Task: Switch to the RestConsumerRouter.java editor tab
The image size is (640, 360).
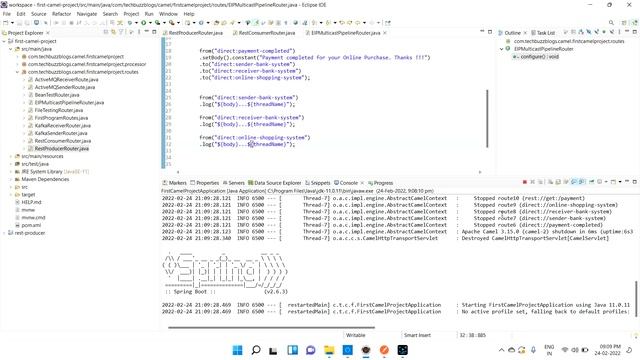Action: [264, 33]
